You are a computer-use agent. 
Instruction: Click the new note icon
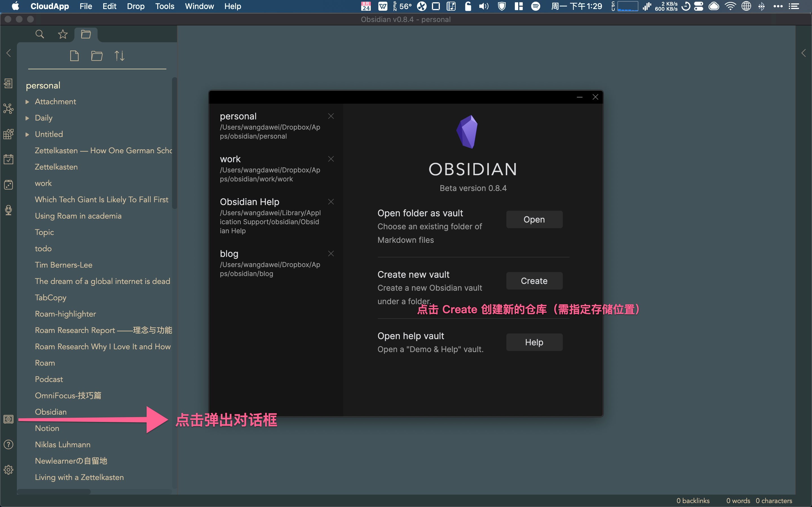tap(74, 56)
